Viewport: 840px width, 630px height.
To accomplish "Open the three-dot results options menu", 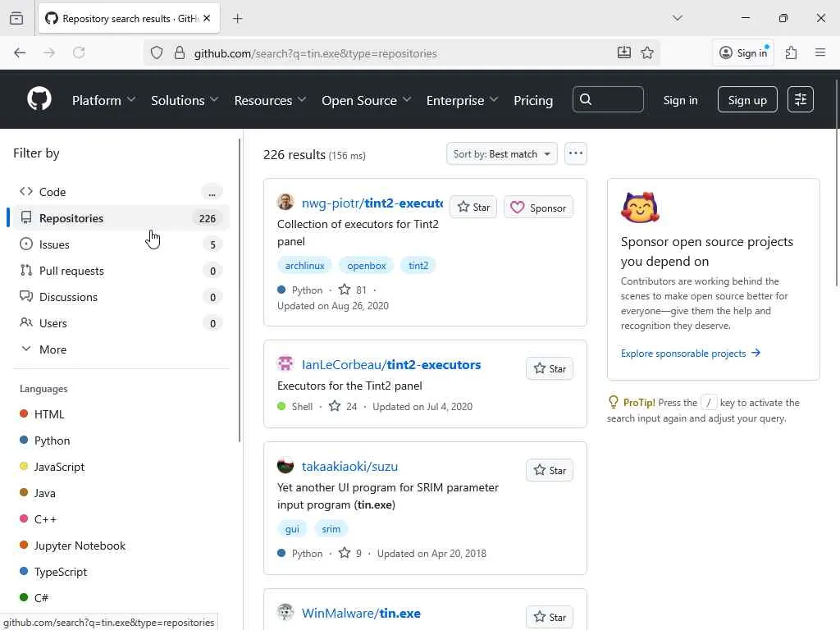I will click(576, 153).
